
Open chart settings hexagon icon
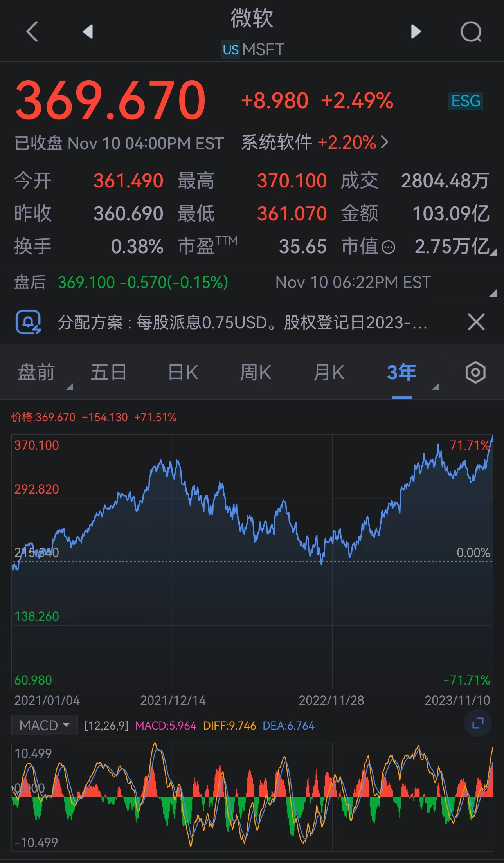click(475, 372)
